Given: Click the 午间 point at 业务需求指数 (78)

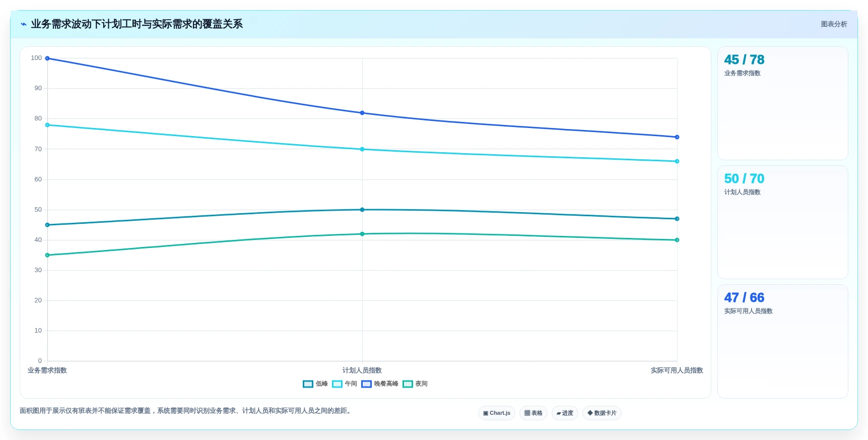Looking at the screenshot, I should point(47,125).
